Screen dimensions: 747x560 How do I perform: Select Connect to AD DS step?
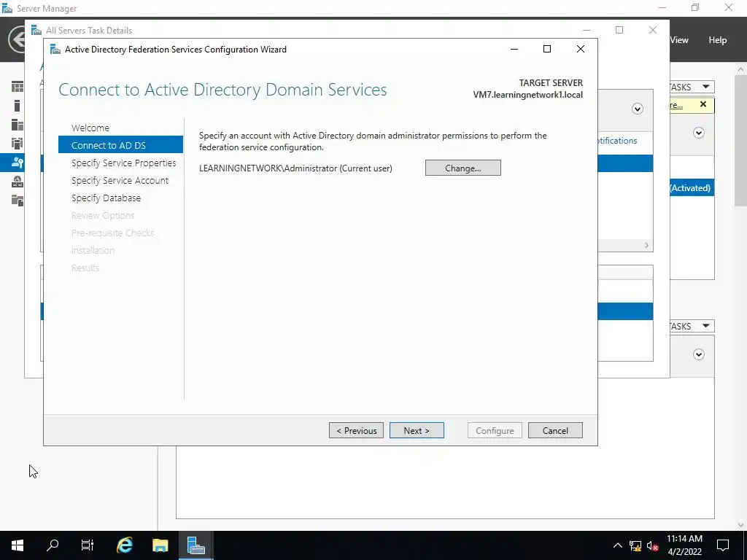tap(120, 145)
